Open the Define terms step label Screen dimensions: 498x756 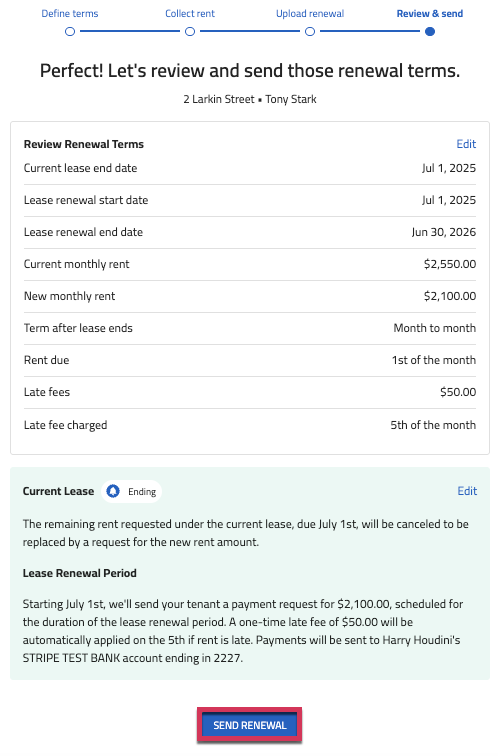point(70,14)
